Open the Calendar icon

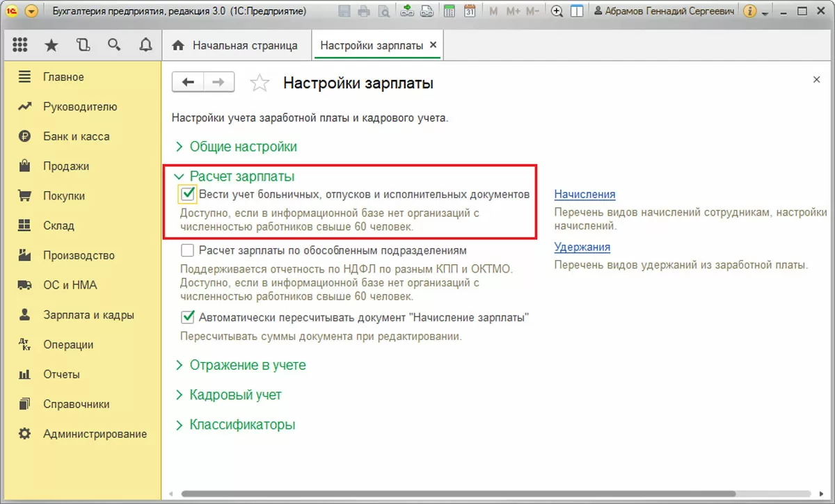[469, 11]
